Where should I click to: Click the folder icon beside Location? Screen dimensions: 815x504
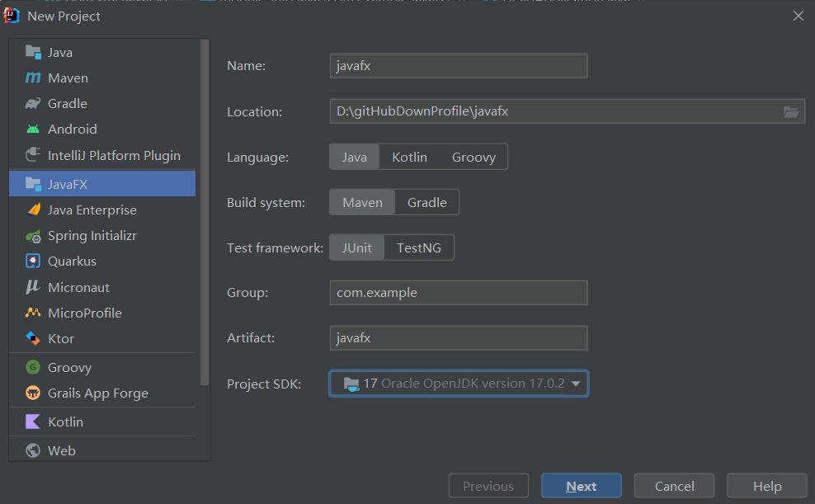791,111
